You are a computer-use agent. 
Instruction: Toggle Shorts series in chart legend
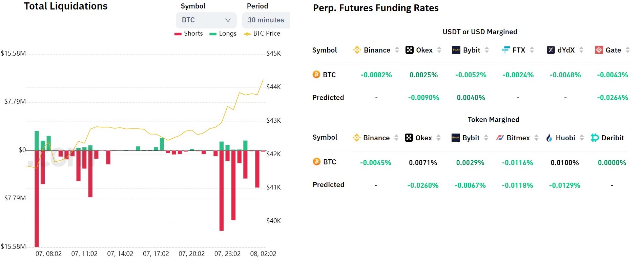click(x=189, y=34)
